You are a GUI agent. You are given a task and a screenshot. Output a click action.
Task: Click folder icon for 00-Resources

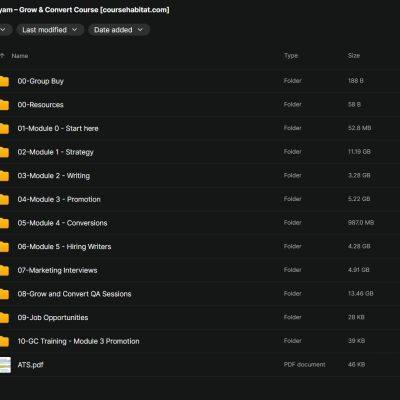point(4,105)
